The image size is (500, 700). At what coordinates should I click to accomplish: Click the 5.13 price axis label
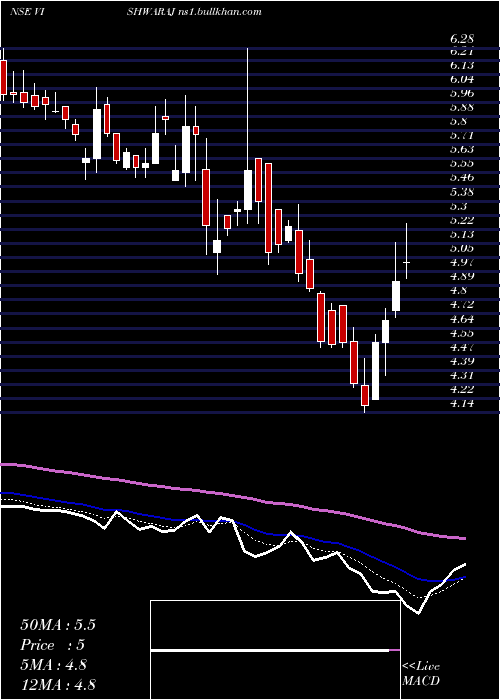[462, 234]
